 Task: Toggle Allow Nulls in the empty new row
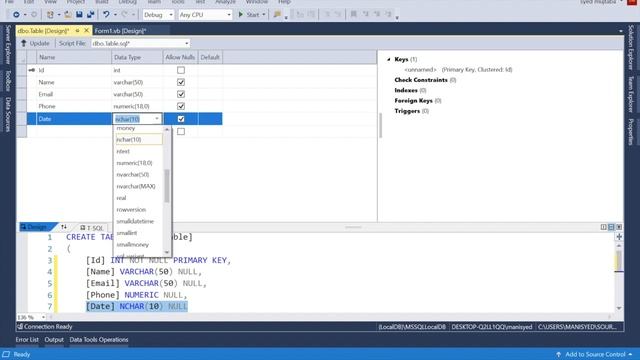pos(181,131)
